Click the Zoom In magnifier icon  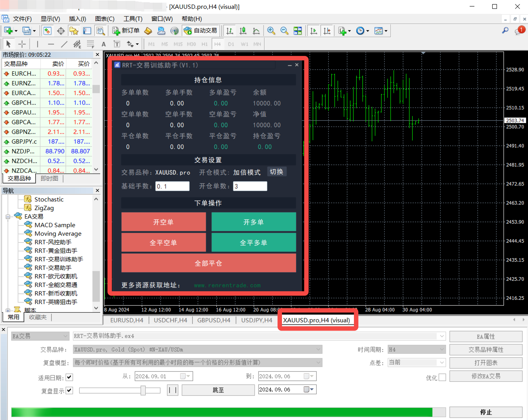(271, 31)
